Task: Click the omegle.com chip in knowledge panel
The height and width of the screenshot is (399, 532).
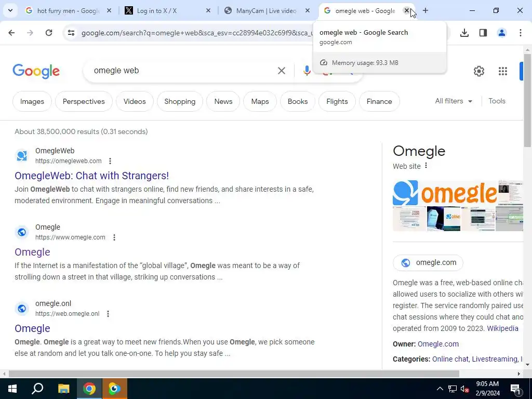Action: coord(428,262)
